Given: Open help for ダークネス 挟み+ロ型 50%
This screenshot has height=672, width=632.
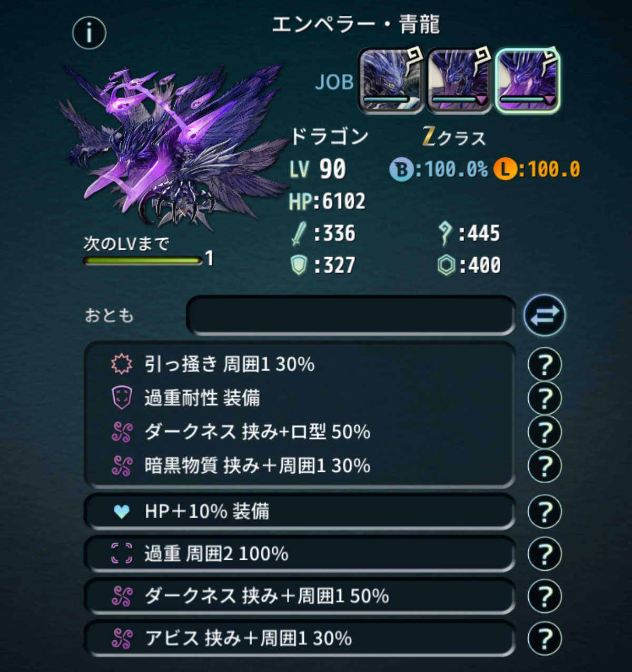Looking at the screenshot, I should click(545, 432).
